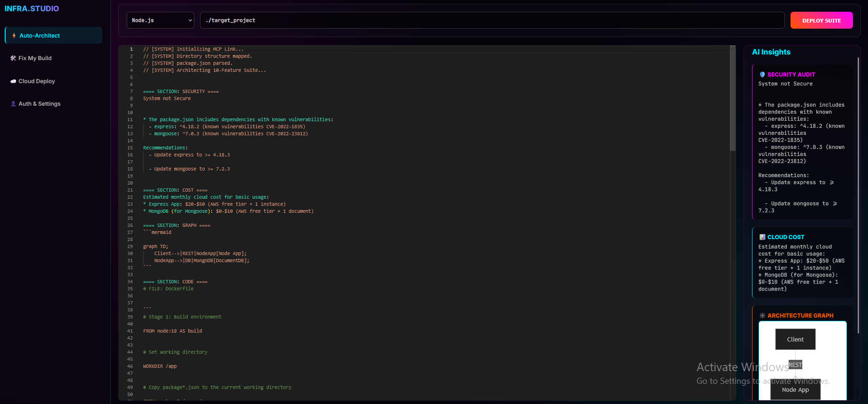Click line number 1 in the gutter
Viewport: 868px width, 404px height.
[131, 49]
